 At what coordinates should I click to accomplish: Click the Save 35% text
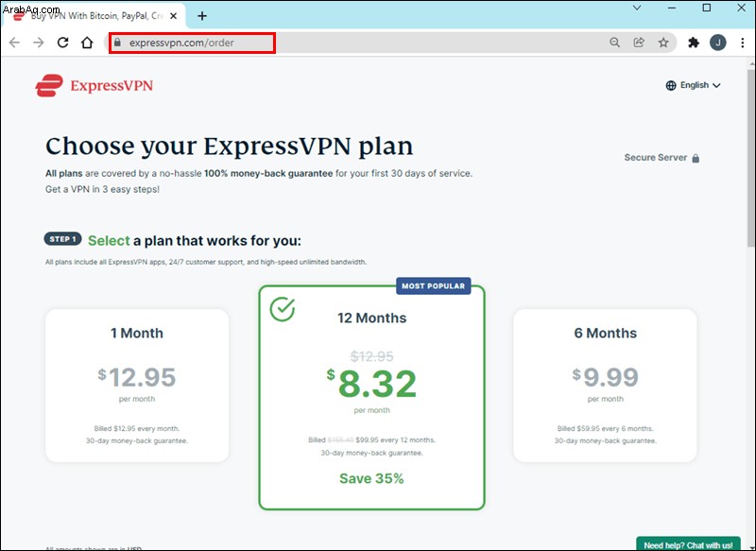[371, 478]
